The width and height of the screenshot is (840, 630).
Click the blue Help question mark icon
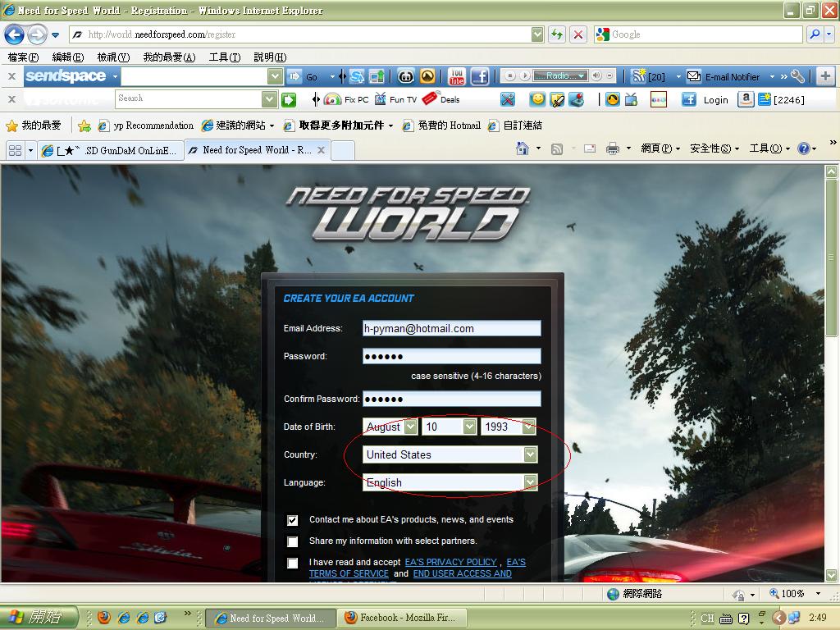pos(804,148)
